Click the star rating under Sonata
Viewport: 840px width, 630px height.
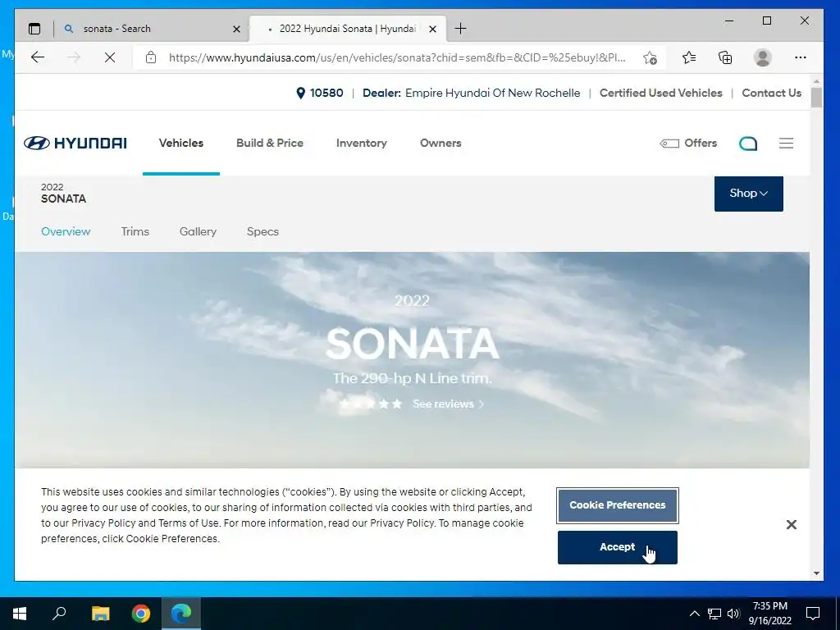pyautogui.click(x=371, y=404)
